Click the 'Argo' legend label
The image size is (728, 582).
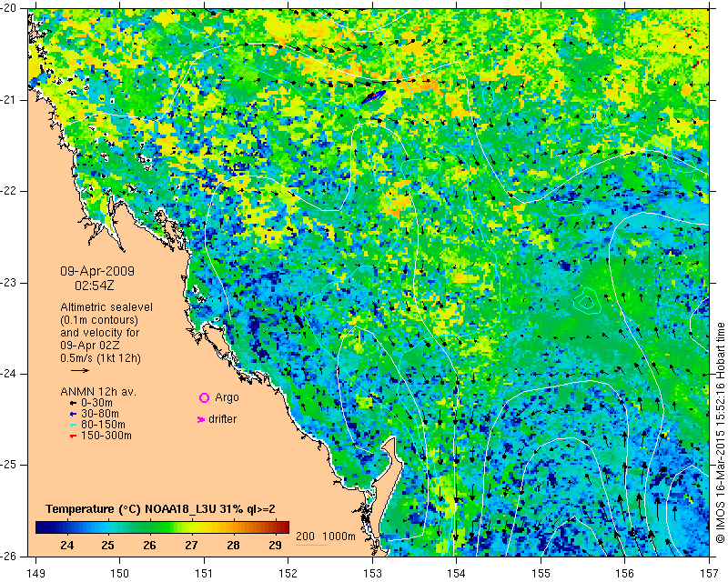(x=227, y=397)
